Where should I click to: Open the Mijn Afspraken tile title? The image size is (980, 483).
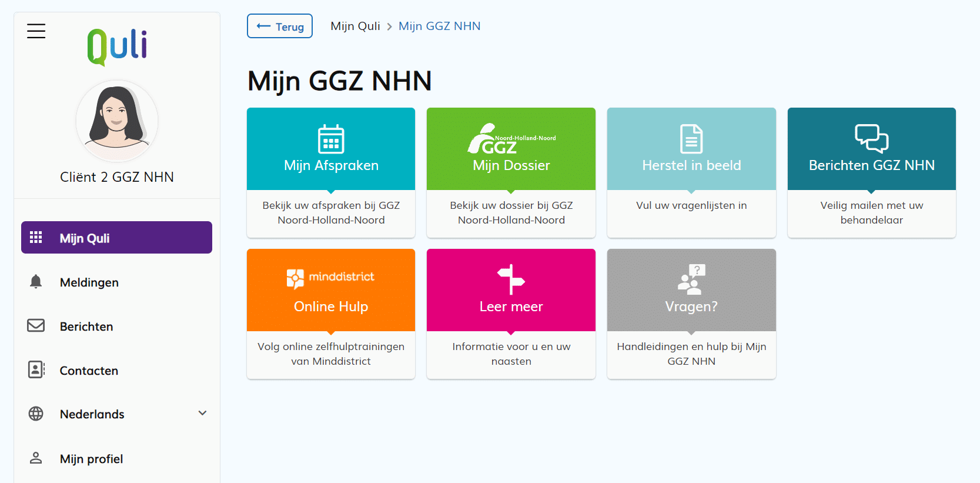point(331,165)
